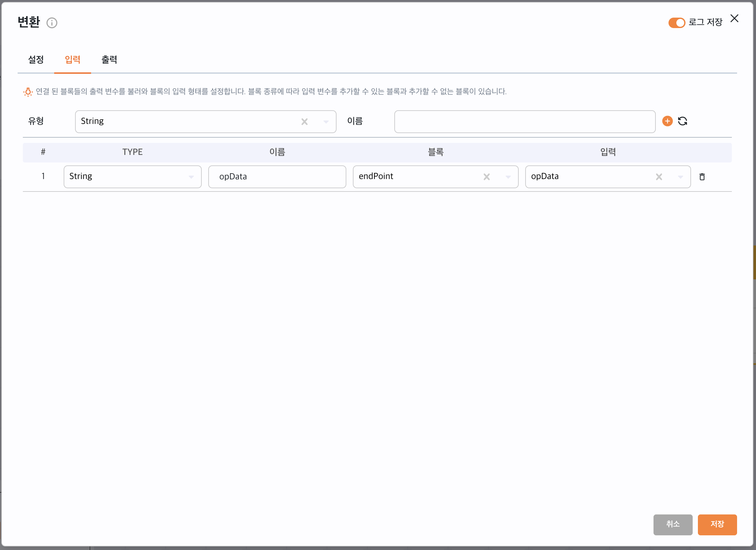This screenshot has height=550, width=756.
Task: Click the 블록 column header
Action: click(435, 152)
